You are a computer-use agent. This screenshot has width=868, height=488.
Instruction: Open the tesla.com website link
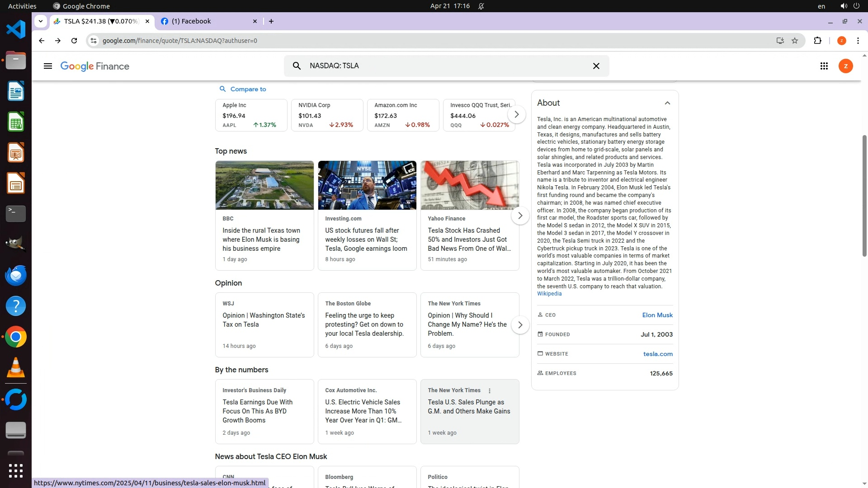click(x=658, y=354)
